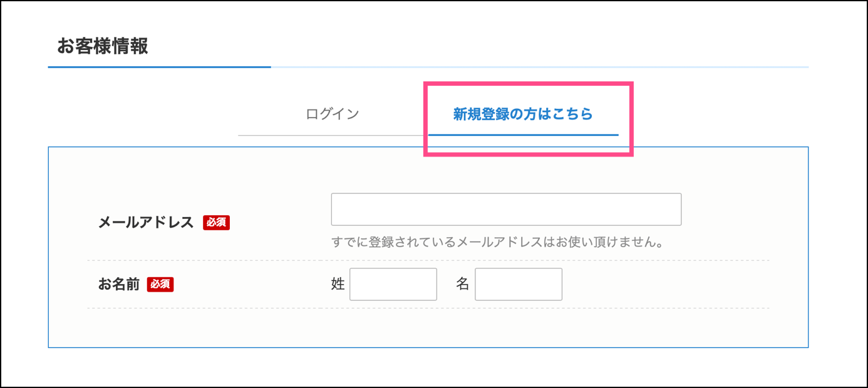868x388 pixels.
Task: Click the dashed divider above お名前 row
Action: pos(428,260)
